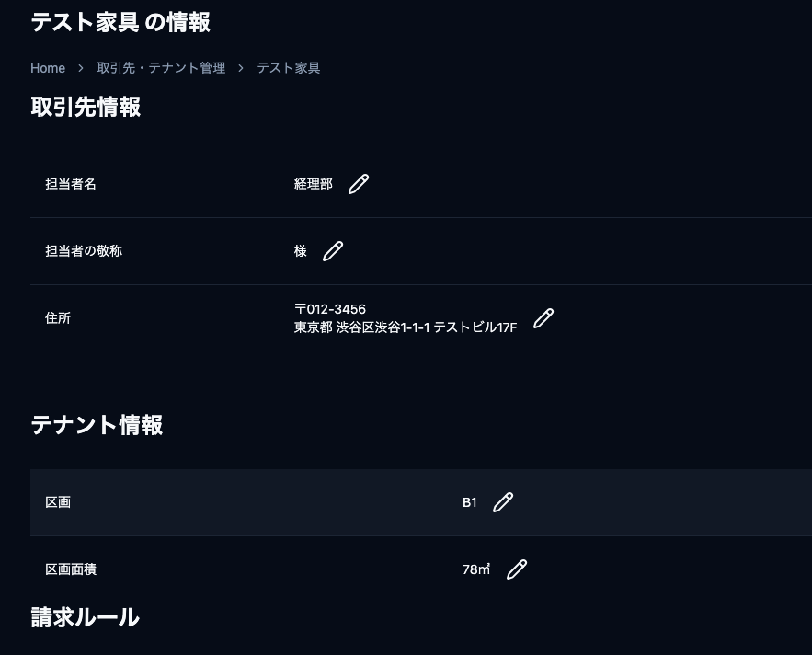Edit the 住所 address via pencil icon

(x=543, y=318)
